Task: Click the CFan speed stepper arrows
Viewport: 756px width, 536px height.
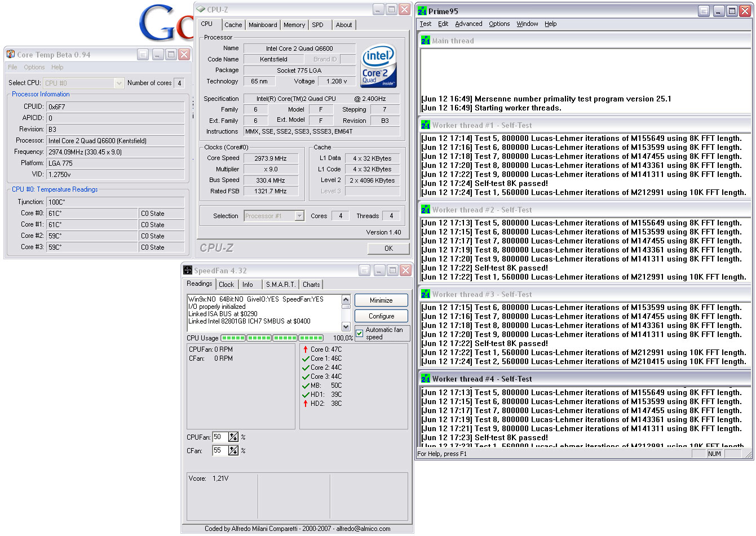Action: point(233,450)
